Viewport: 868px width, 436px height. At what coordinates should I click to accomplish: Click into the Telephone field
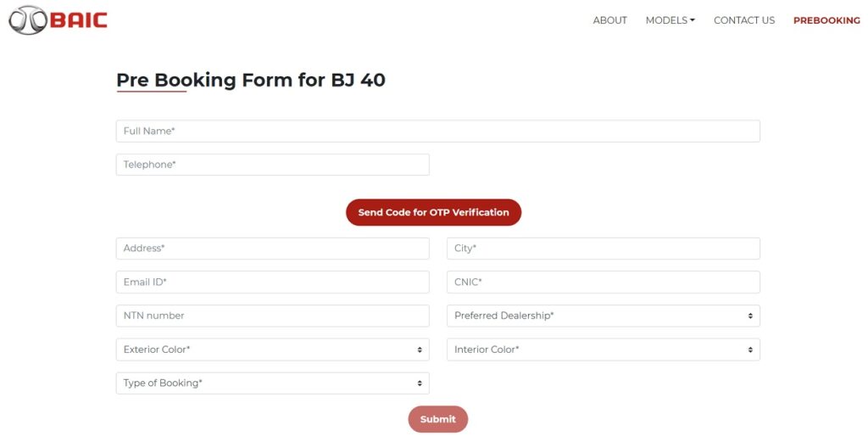[272, 165]
